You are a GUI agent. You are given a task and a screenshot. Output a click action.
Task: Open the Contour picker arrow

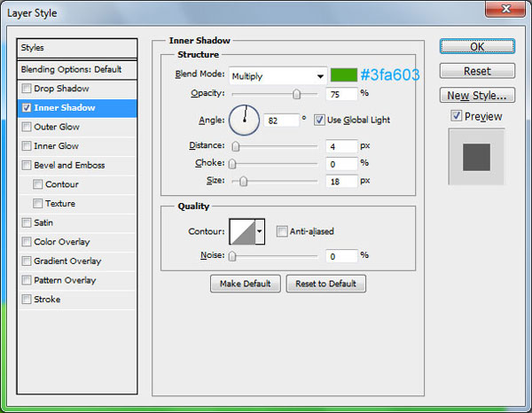[260, 231]
